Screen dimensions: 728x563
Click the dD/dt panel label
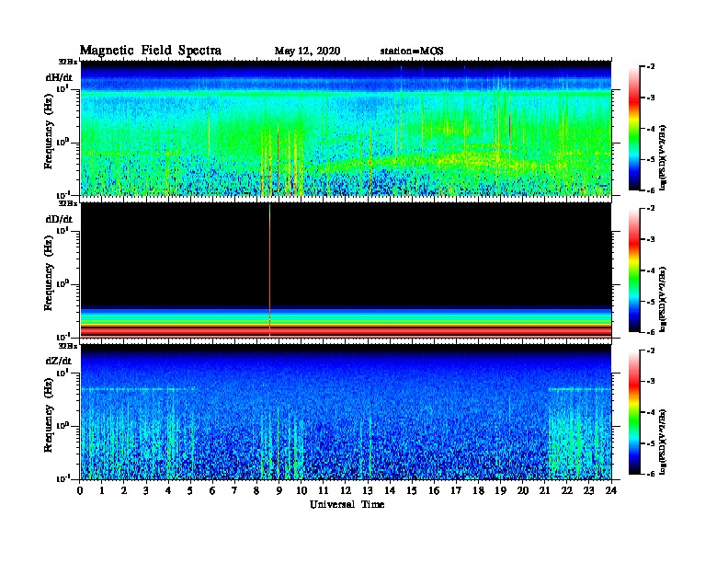tap(59, 219)
